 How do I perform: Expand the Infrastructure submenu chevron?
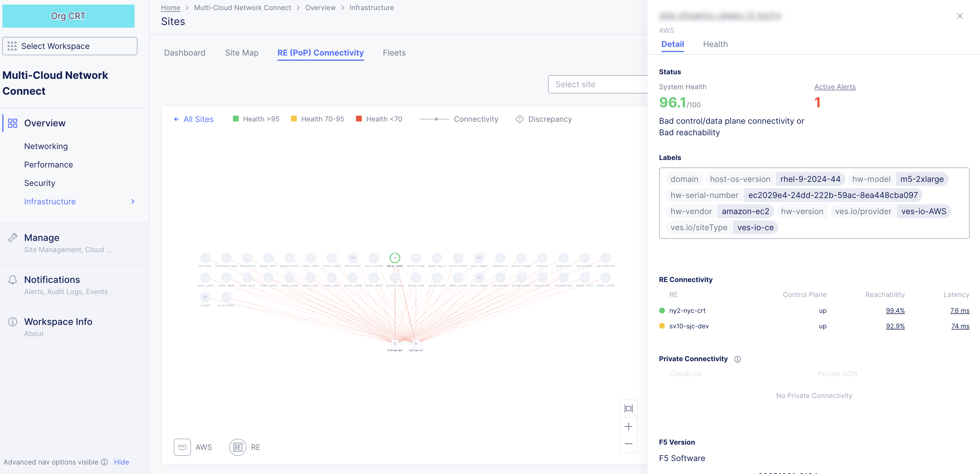coord(133,201)
